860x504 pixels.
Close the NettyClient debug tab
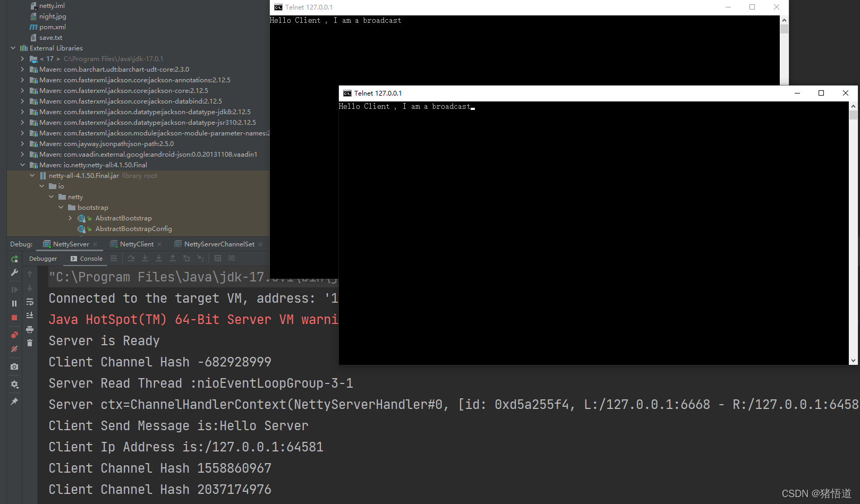tap(160, 244)
